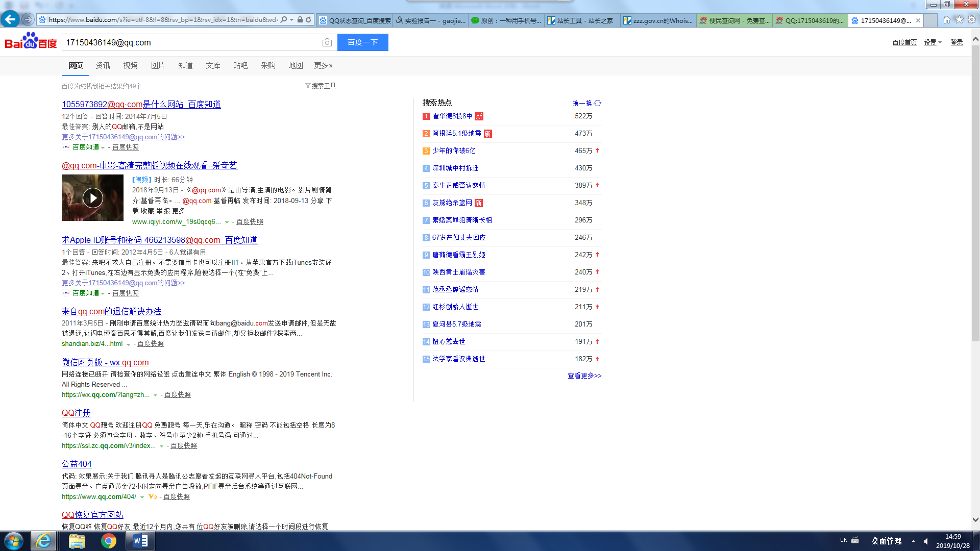Click the 换一换 refresh hot searches icon

pos(598,103)
